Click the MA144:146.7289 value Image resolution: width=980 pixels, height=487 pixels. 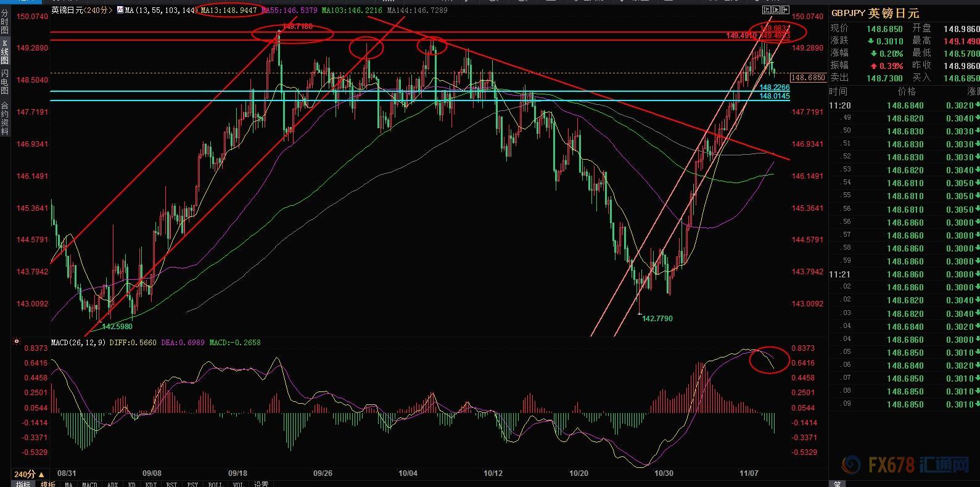(x=418, y=10)
